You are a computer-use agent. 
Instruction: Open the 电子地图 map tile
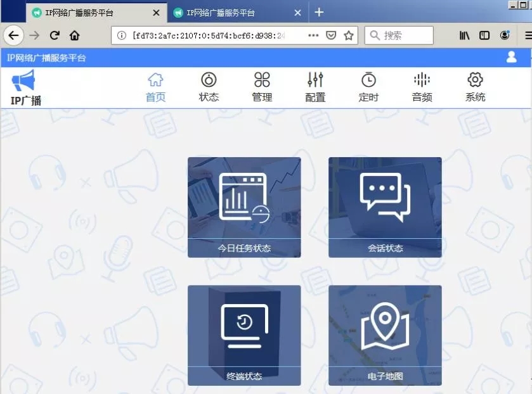385,335
